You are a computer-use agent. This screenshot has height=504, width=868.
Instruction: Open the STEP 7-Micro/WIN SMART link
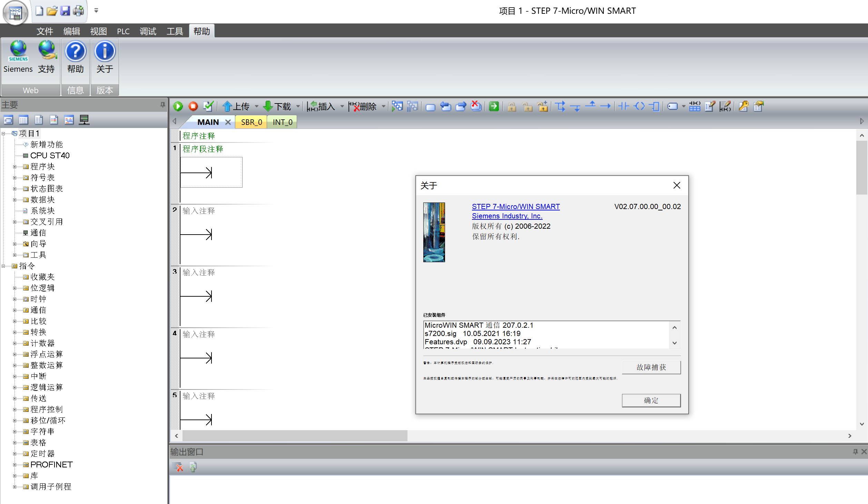(515, 206)
